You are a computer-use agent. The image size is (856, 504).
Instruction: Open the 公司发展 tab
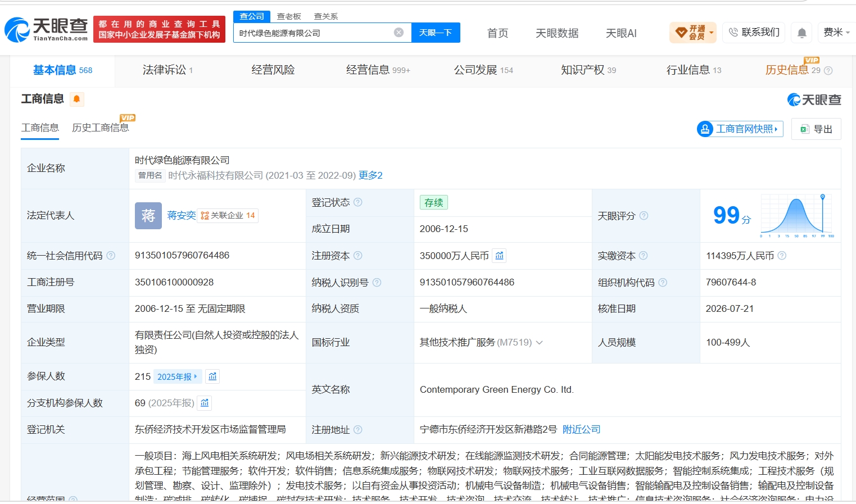click(x=483, y=70)
